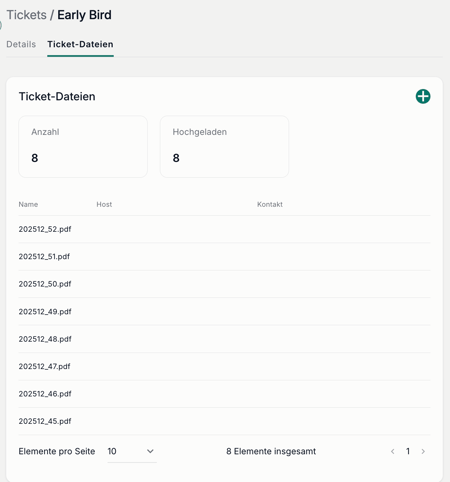Select the Ticket-Dateien tab
Image resolution: width=450 pixels, height=482 pixels.
click(80, 44)
